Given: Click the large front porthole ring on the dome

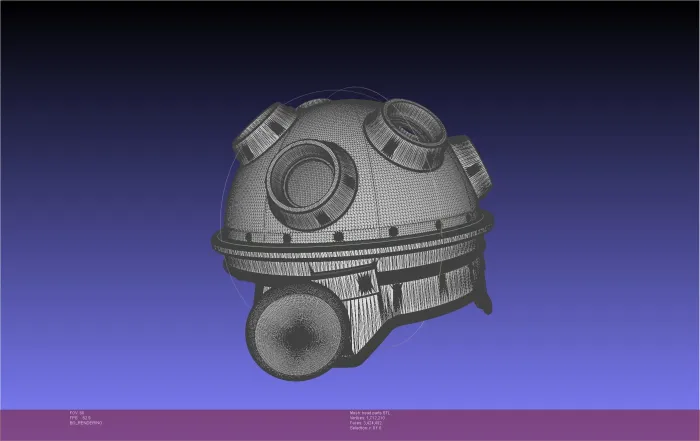Looking at the screenshot, I should tap(309, 180).
